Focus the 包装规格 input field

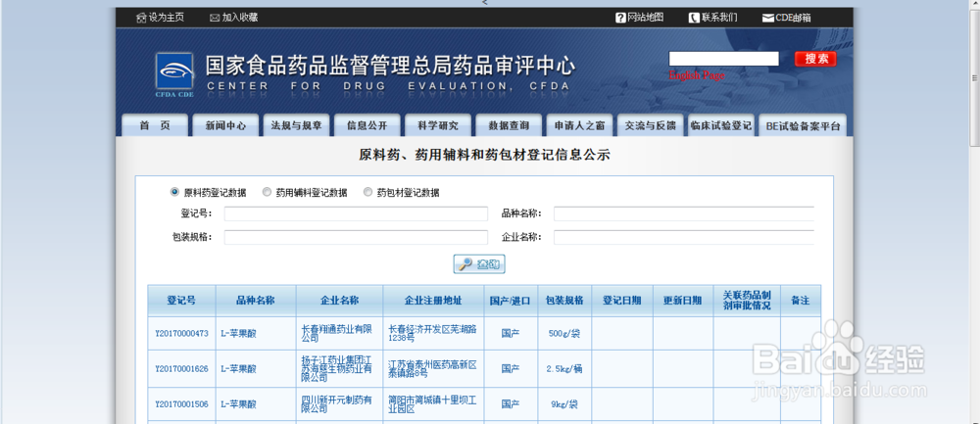[x=356, y=237]
